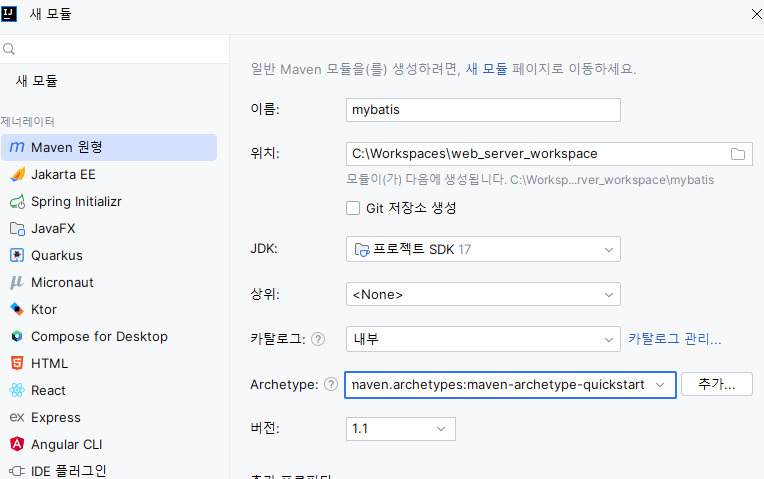Follow the 새 모듈 page link

pyautogui.click(x=486, y=69)
